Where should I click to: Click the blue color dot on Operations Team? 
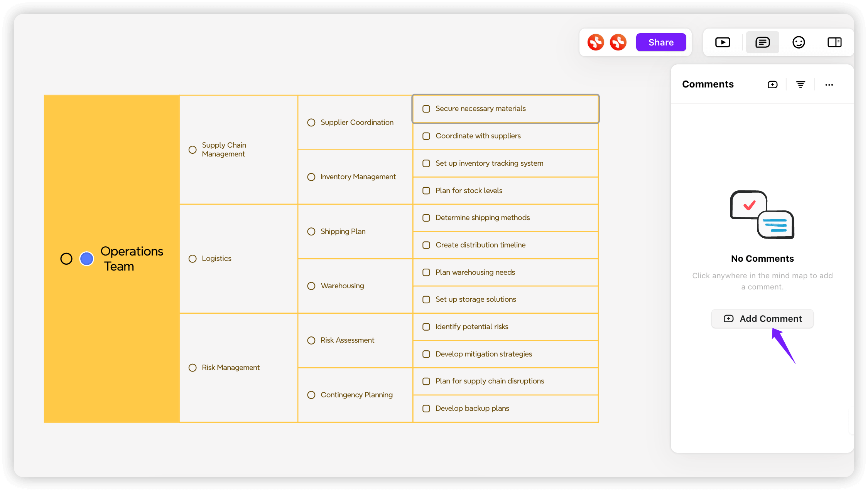coord(86,259)
